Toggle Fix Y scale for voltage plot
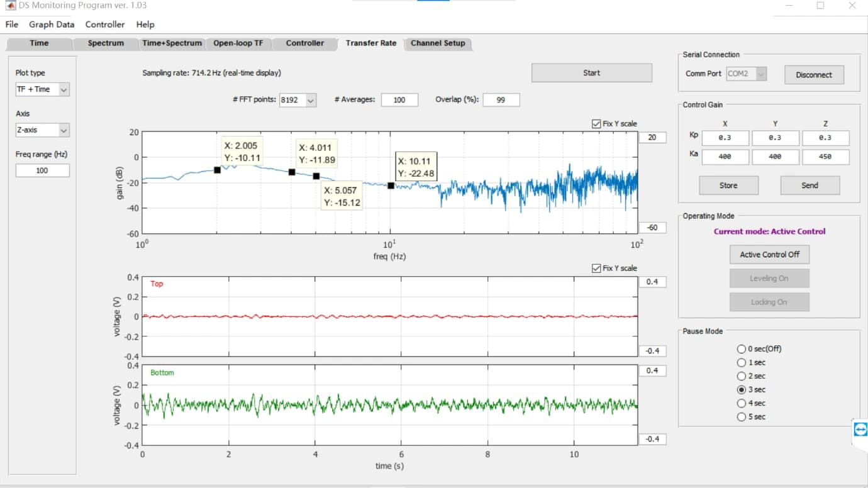868x488 pixels. point(596,269)
